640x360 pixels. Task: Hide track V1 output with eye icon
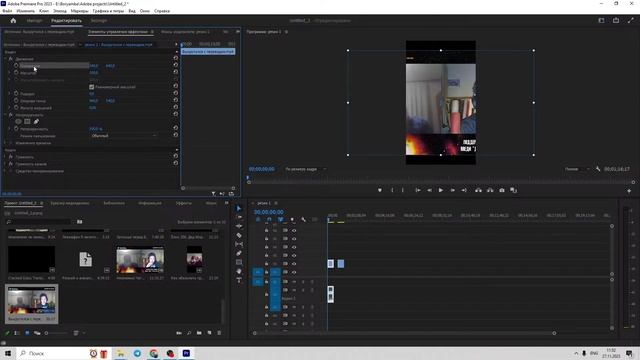point(294,272)
